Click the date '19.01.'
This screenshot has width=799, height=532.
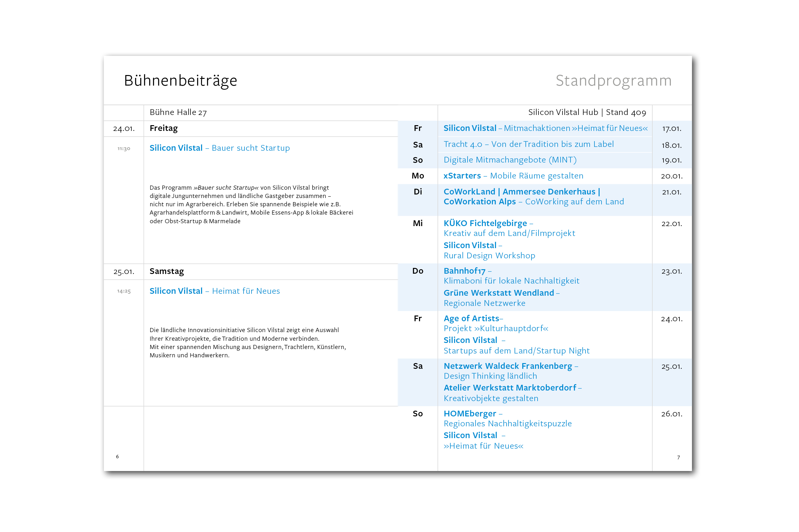click(672, 160)
